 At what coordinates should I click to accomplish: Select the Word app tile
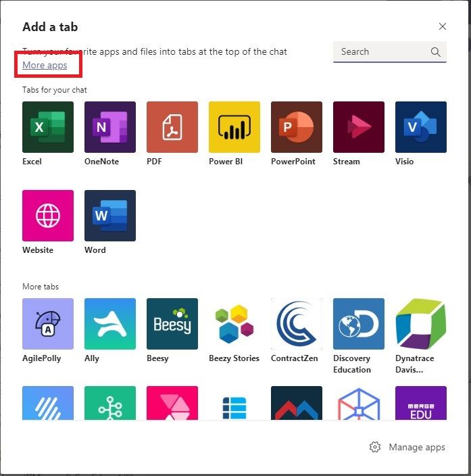(110, 216)
